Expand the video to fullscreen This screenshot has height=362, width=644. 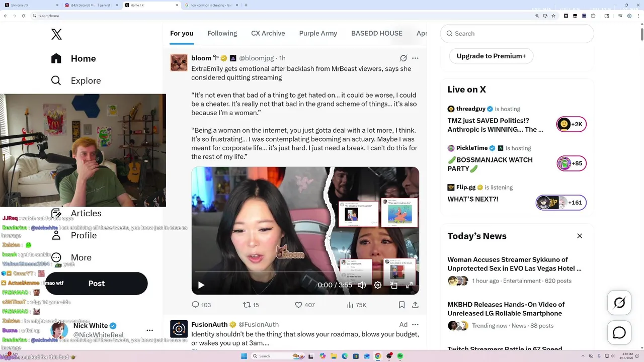click(410, 285)
